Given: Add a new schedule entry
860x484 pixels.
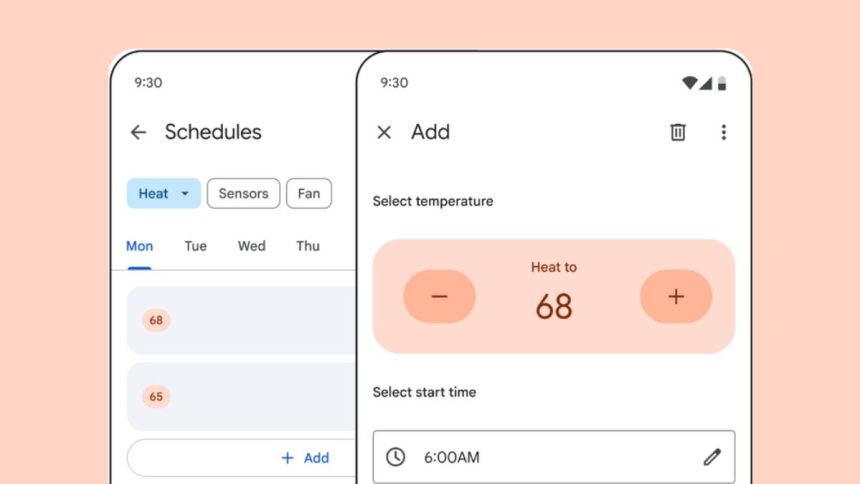Looking at the screenshot, I should [305, 458].
